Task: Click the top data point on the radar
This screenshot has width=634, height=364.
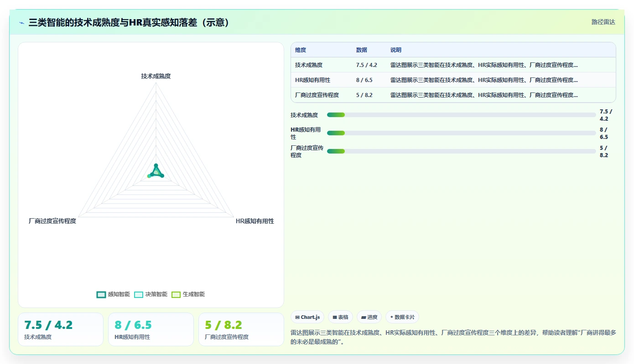Action: [x=156, y=165]
